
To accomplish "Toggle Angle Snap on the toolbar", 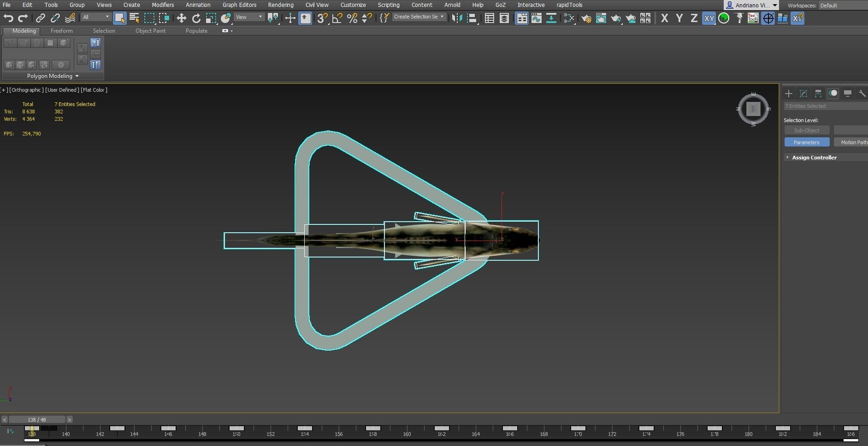I will [x=337, y=18].
